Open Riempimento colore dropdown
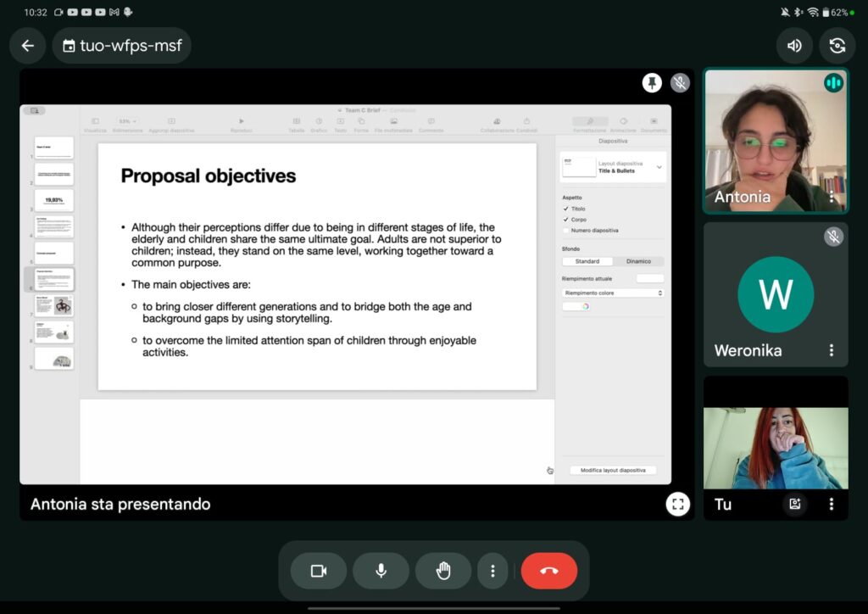 (x=613, y=293)
